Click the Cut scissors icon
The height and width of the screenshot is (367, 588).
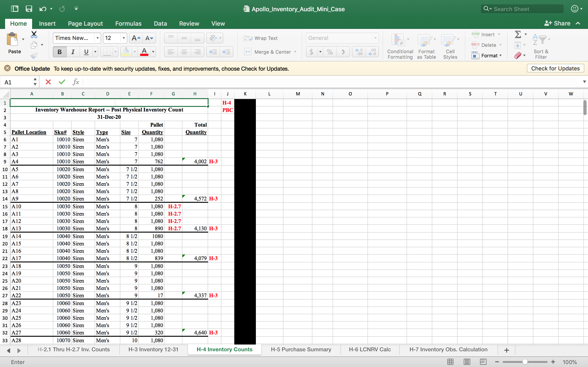34,34
